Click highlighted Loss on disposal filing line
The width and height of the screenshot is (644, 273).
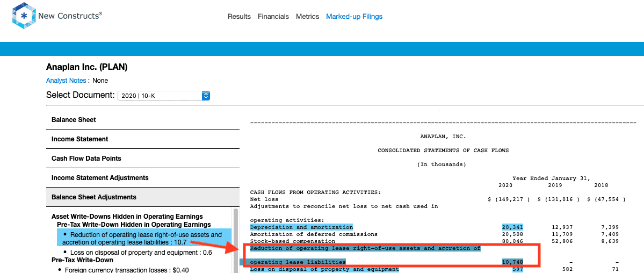324,269
